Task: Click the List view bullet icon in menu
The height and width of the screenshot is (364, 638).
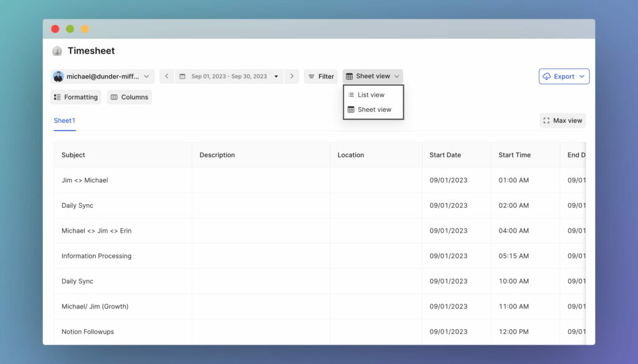Action: 351,95
